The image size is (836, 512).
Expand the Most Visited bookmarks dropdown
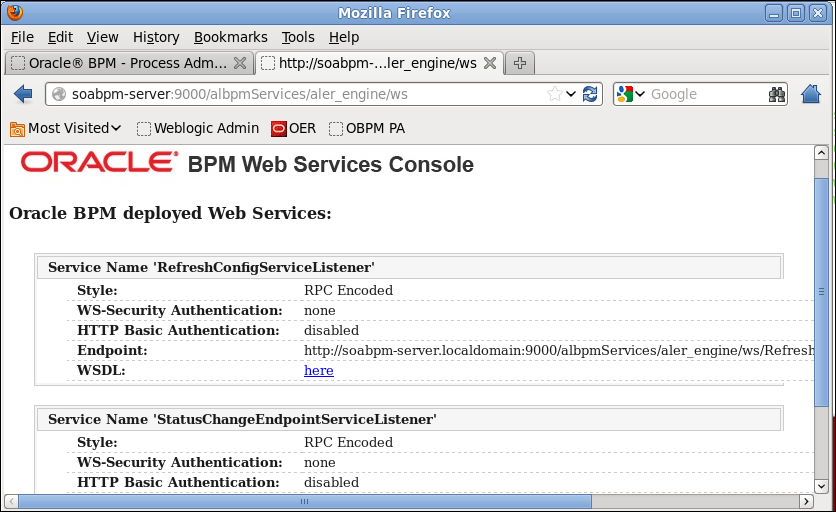(x=116, y=129)
